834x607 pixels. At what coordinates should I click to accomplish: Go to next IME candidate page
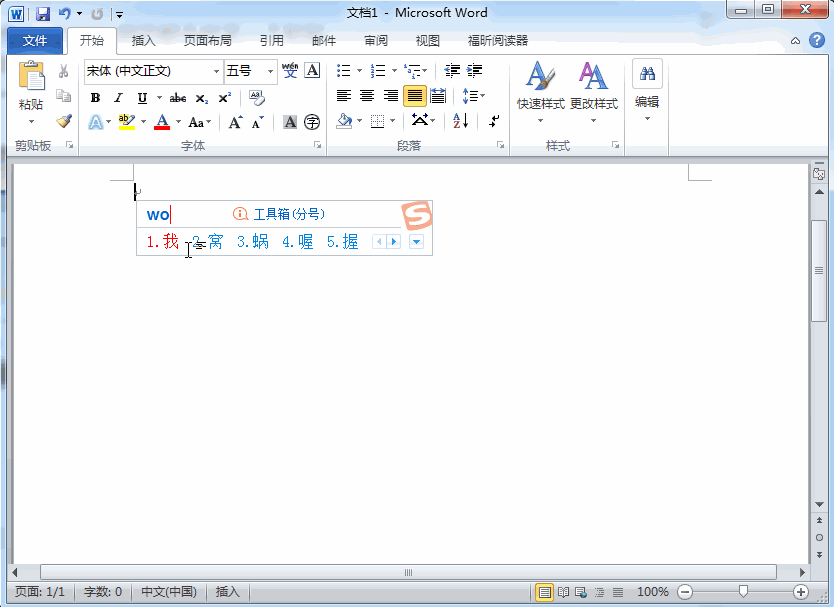coord(394,242)
